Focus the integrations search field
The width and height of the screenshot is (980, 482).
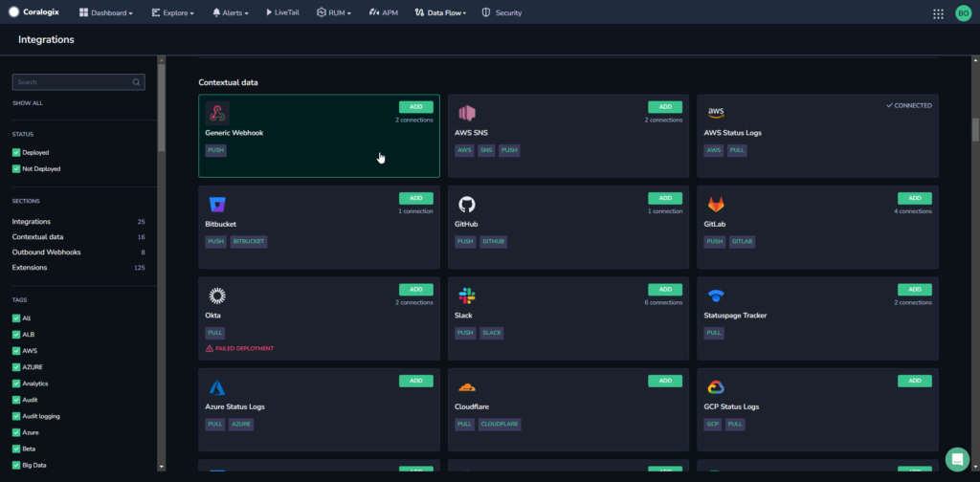[78, 82]
